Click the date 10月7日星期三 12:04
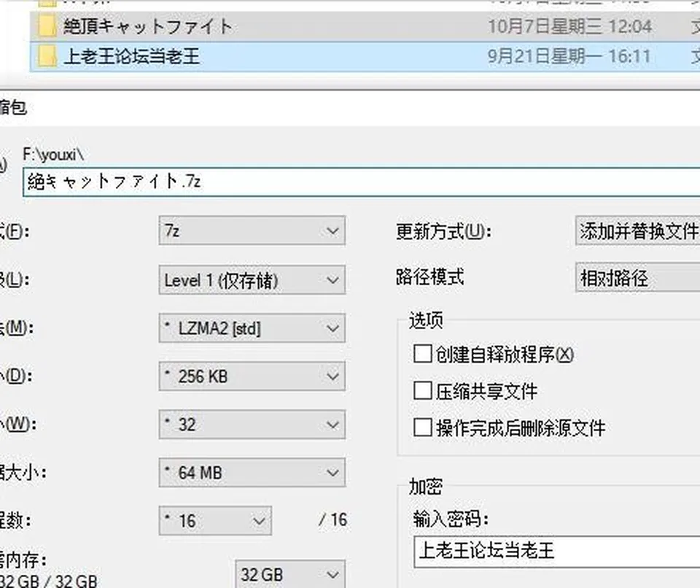The height and width of the screenshot is (588, 700). 569,26
